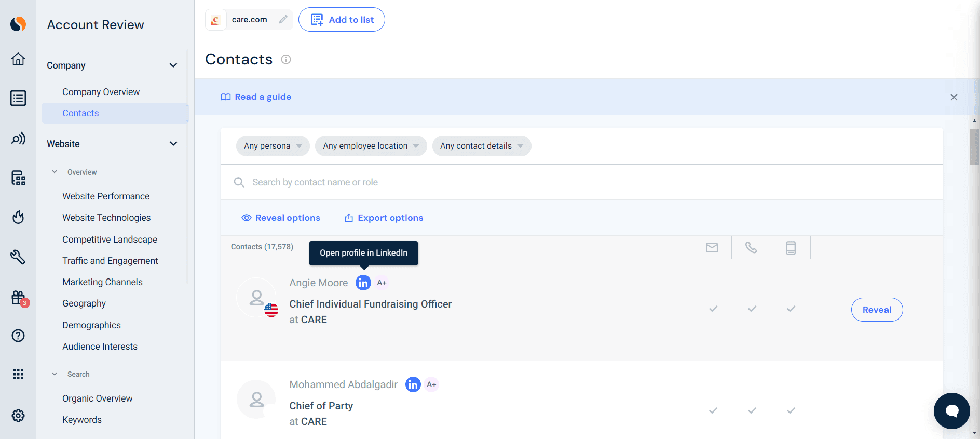This screenshot has height=439, width=980.
Task: Click the Similarweb logo icon
Action: tap(18, 24)
